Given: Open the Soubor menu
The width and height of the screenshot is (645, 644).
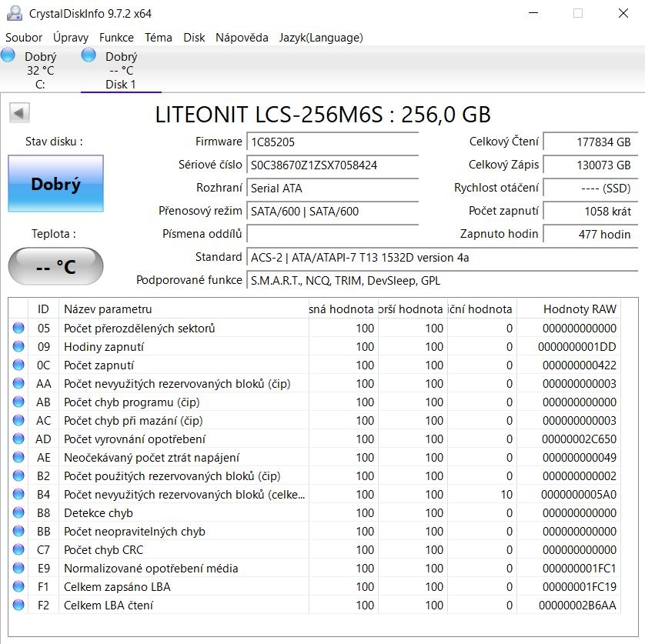Looking at the screenshot, I should click(x=24, y=38).
